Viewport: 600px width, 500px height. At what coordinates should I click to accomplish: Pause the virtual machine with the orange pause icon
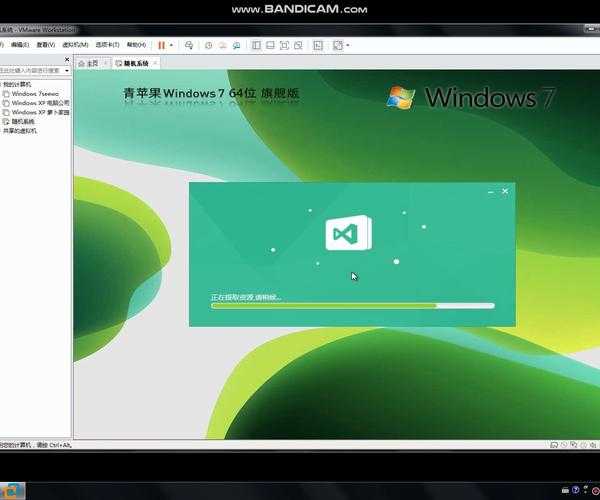pos(161,45)
